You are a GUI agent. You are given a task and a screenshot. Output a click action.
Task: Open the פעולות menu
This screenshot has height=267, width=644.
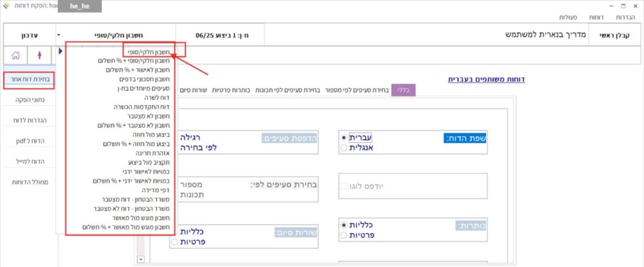pyautogui.click(x=569, y=17)
